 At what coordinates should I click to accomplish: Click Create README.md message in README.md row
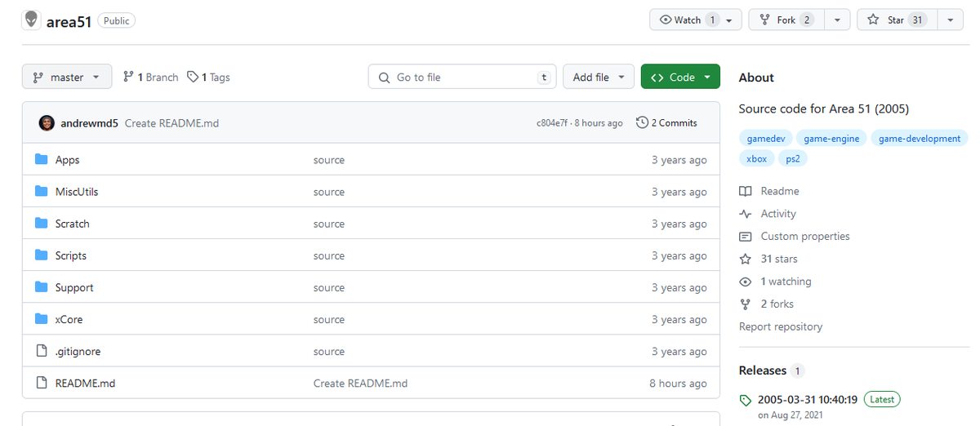click(360, 383)
